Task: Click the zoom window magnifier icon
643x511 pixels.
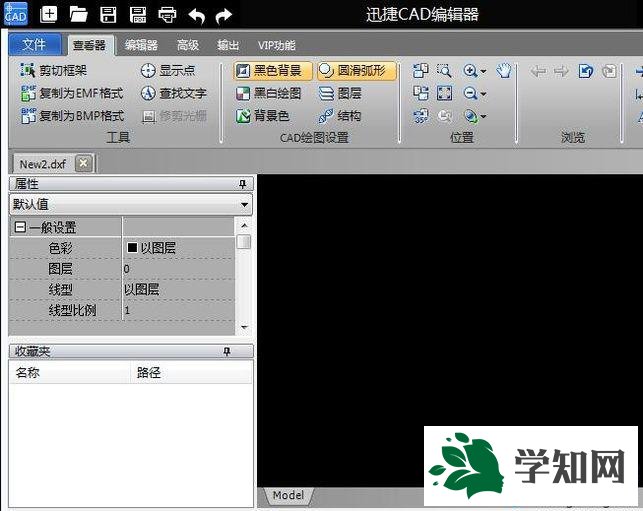Action: tap(444, 71)
